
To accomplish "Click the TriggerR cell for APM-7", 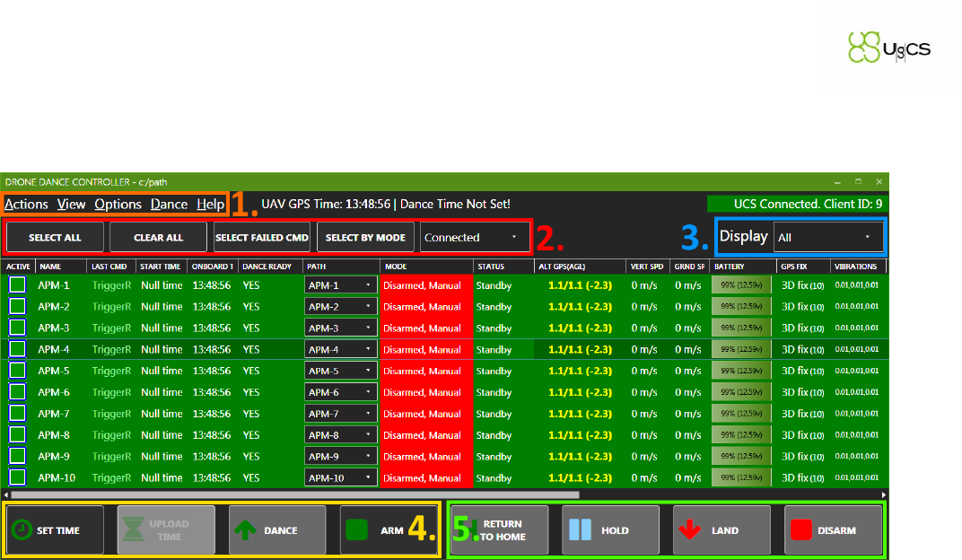I will click(111, 414).
